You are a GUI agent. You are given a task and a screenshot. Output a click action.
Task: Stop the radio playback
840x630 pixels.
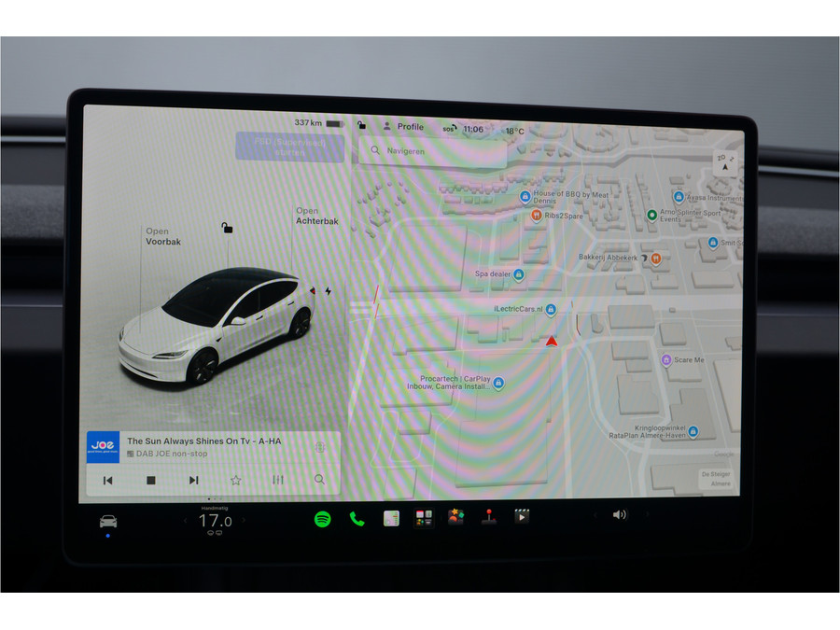click(151, 481)
